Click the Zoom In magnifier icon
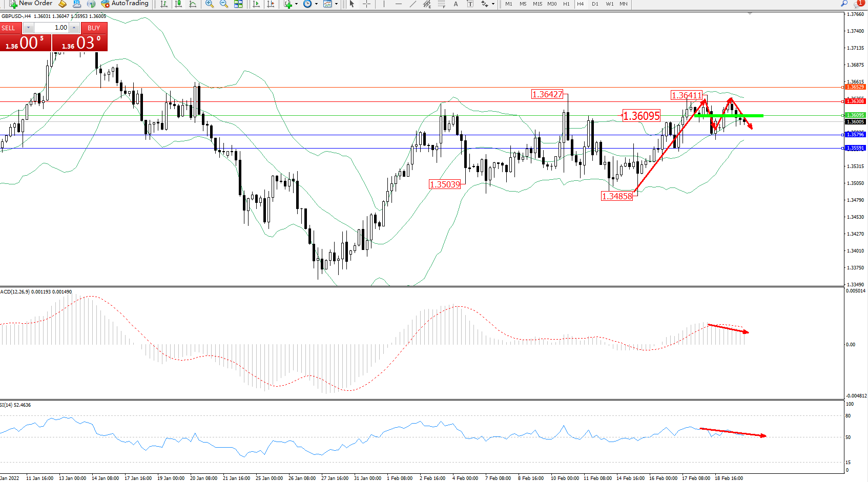The height and width of the screenshot is (482, 868). 209,4
